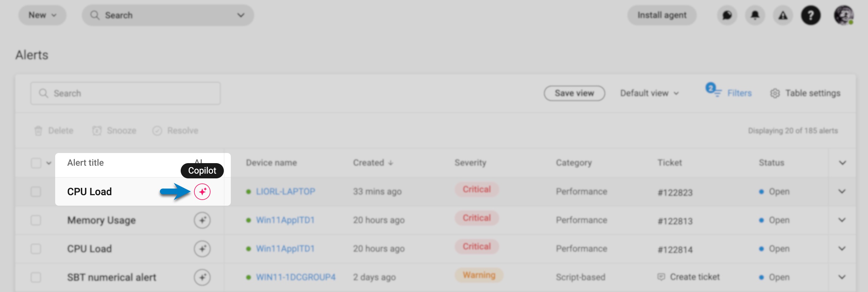The width and height of the screenshot is (868, 292).
Task: Check the SBT numerical alert checkbox
Action: tap(36, 277)
